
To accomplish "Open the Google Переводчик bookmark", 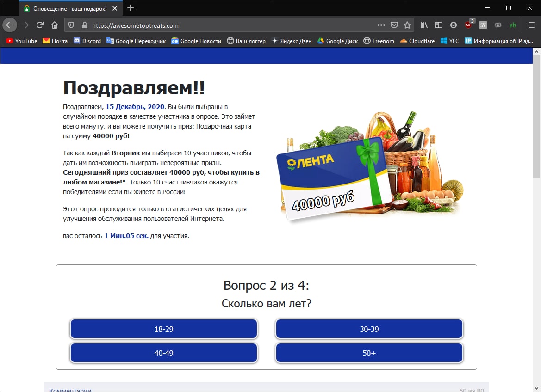I will 136,41.
